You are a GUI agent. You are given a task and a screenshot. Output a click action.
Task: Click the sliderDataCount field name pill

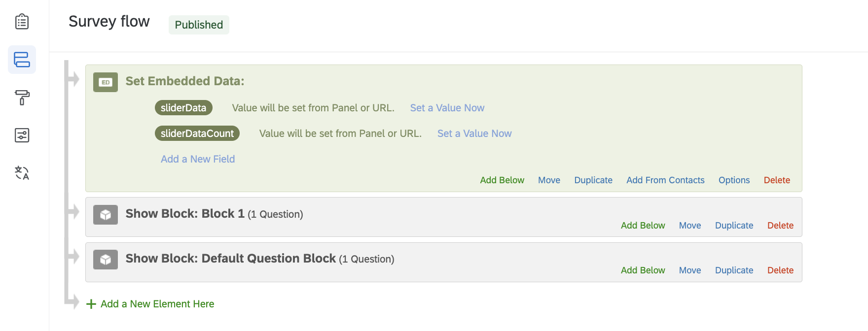pos(197,133)
